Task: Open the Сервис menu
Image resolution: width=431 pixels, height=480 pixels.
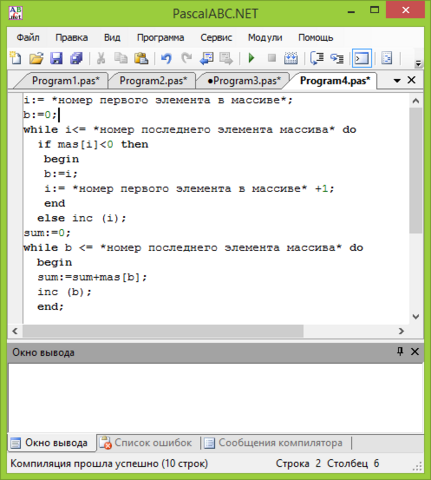Action: [x=216, y=38]
